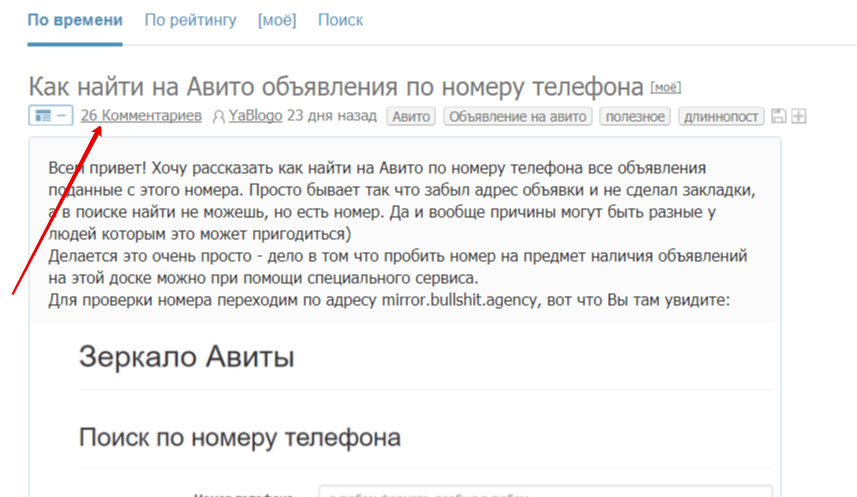This screenshot has width=857, height=497.
Task: Click the Зеркало Авиты heading
Action: pos(187,356)
